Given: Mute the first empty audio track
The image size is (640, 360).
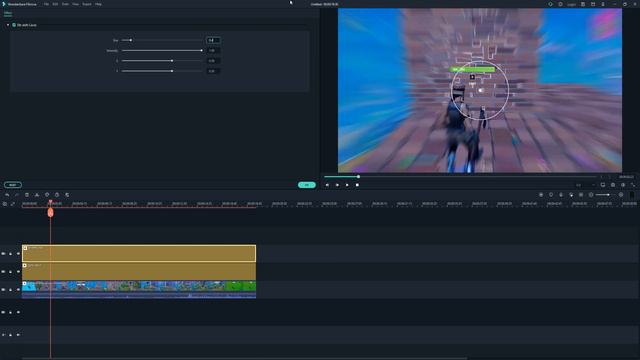Looking at the screenshot, I should (18, 312).
